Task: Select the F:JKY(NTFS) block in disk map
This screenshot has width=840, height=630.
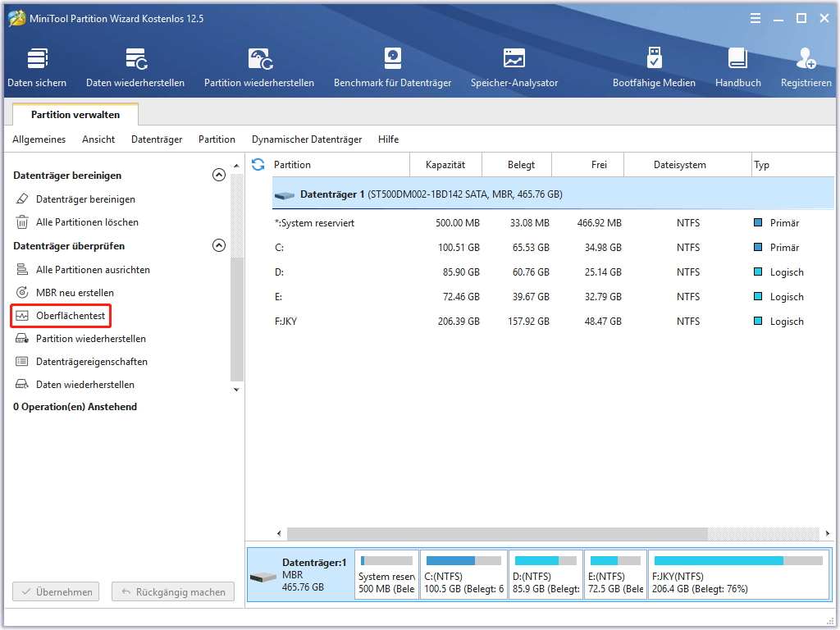Action: [x=739, y=574]
